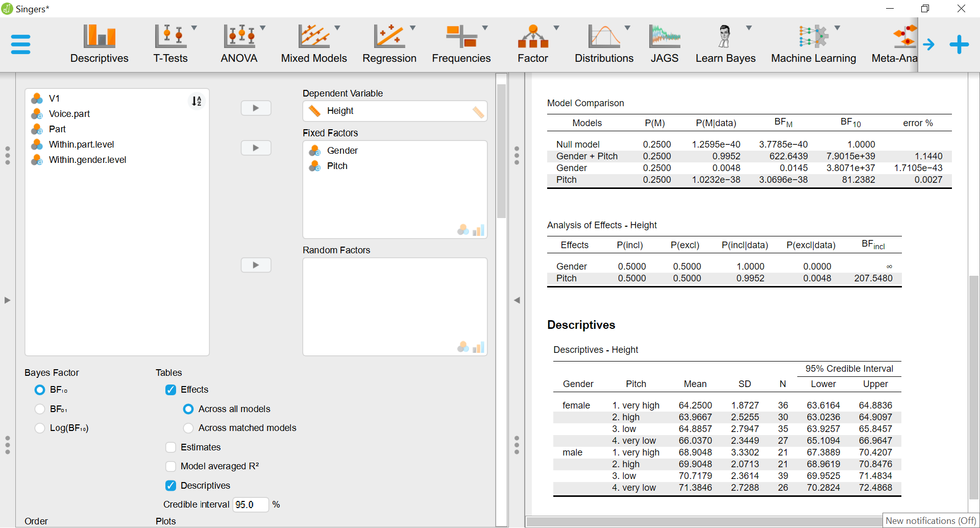Open the JAGS module

(665, 44)
